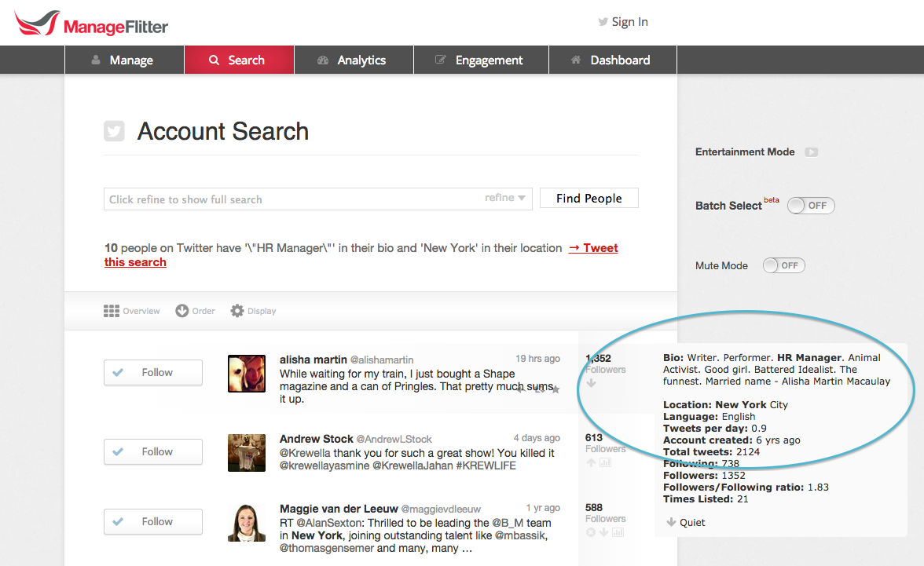Start Entertainment Mode with its play icon
The width and height of the screenshot is (924, 566).
click(812, 152)
